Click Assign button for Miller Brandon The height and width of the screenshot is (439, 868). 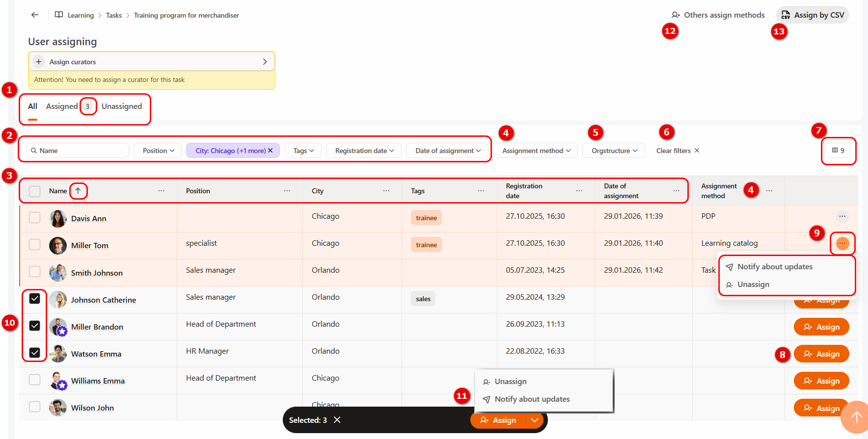tap(821, 327)
